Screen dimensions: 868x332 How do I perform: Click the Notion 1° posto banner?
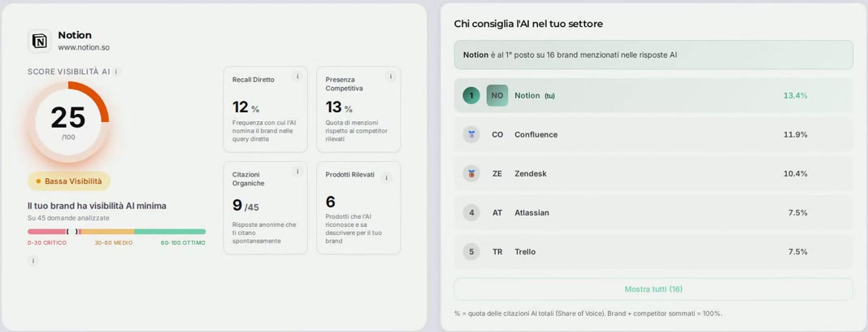[653, 55]
